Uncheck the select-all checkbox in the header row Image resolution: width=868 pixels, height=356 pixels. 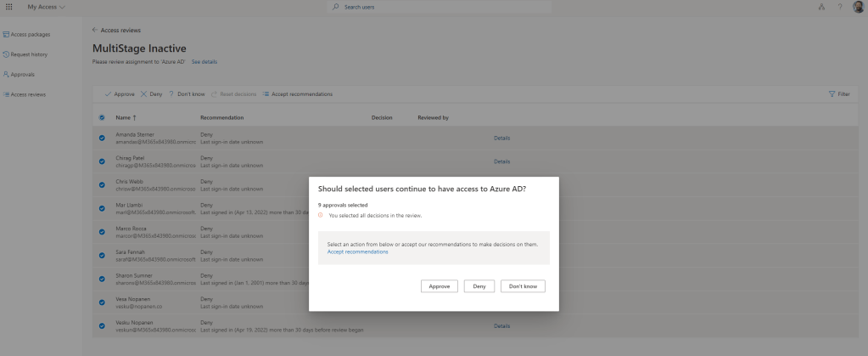click(x=103, y=117)
